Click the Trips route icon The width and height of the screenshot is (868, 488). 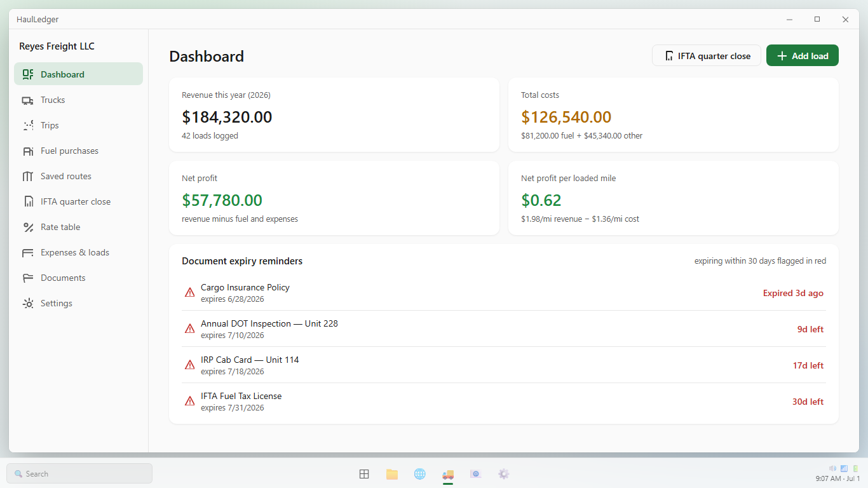(28, 125)
